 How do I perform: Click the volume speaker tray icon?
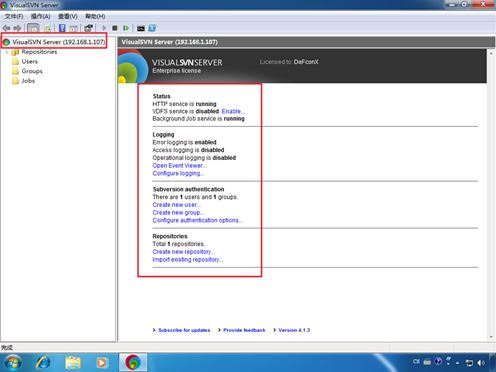pos(481,363)
